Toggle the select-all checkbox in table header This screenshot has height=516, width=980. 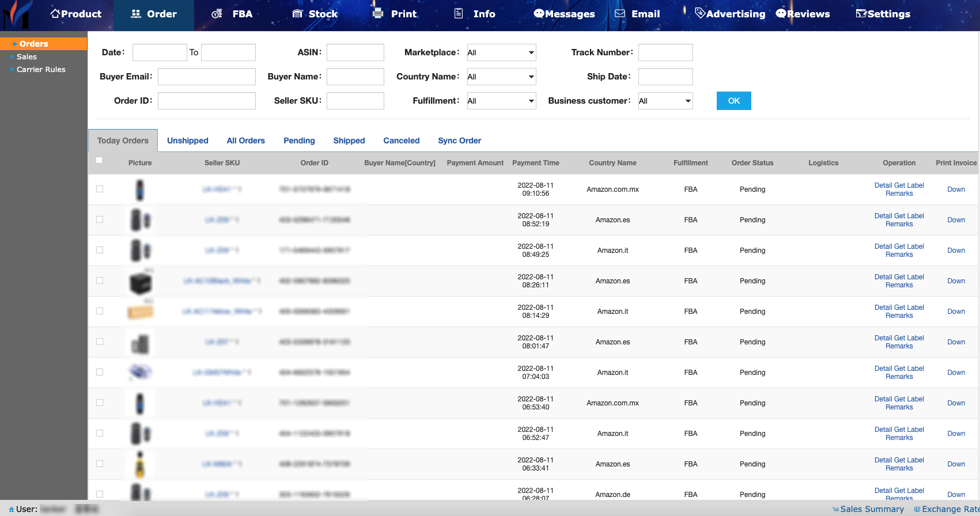click(x=99, y=160)
